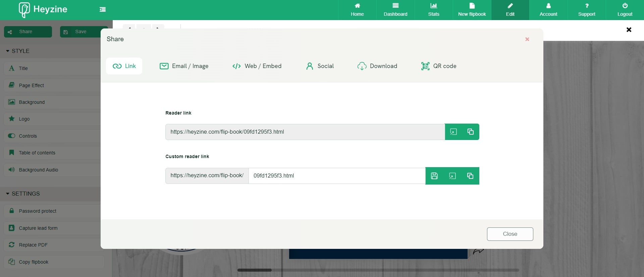
Task: Select Copy flipbook option
Action: point(54,262)
